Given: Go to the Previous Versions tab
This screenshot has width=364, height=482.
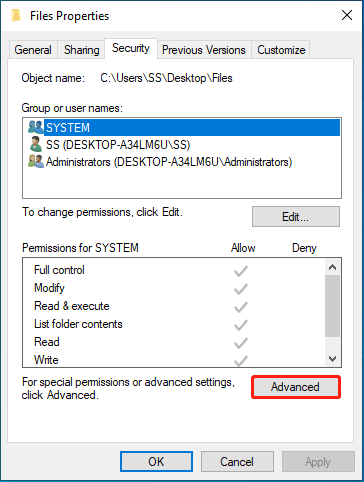Looking at the screenshot, I should coord(204,50).
